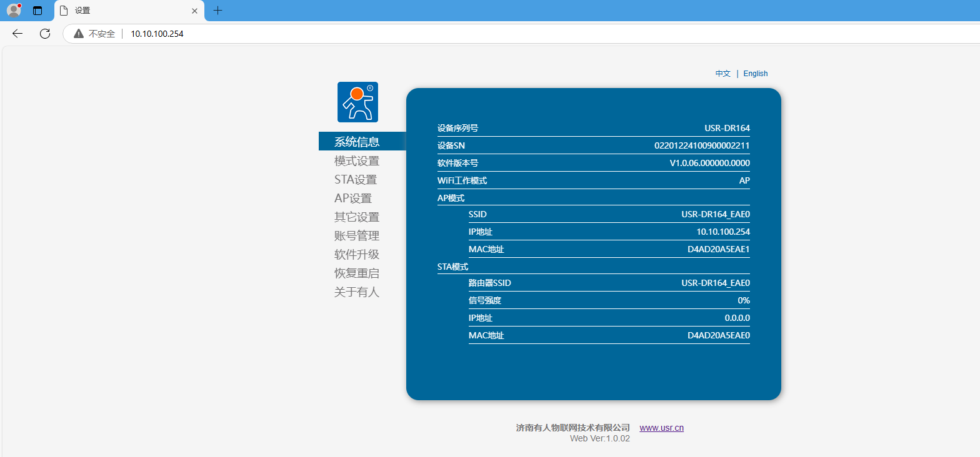980x457 pixels.
Task: Click 关于有人 in sidebar
Action: pyautogui.click(x=357, y=292)
